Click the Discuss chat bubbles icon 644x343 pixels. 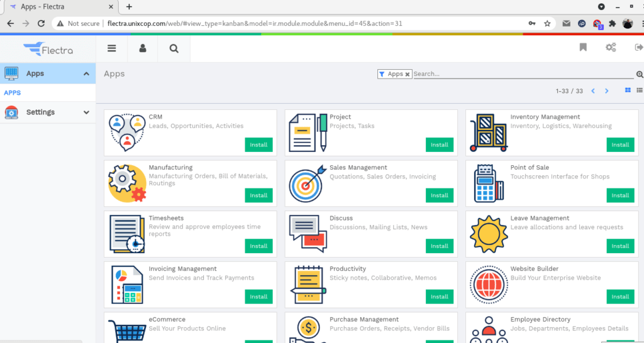[308, 234]
